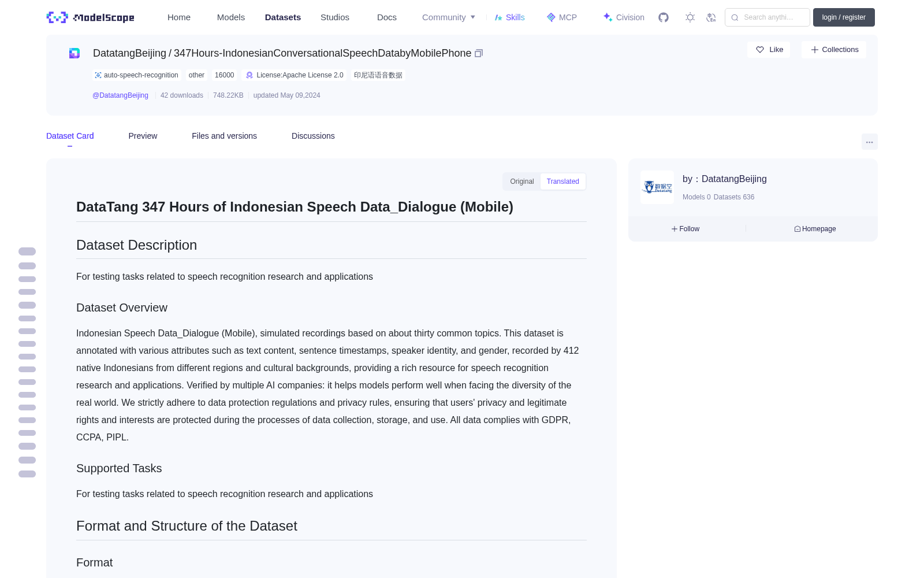Open the @DatatangBeijing author link
The width and height of the screenshot is (924, 578).
pyautogui.click(x=120, y=95)
